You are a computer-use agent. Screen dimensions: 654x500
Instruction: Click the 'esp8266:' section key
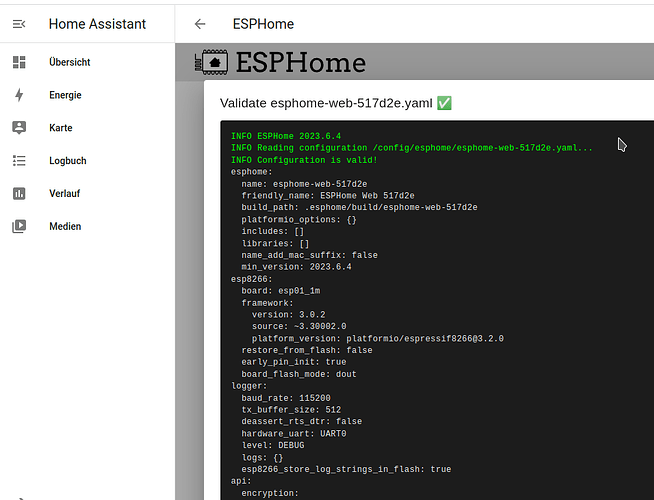[252, 279]
